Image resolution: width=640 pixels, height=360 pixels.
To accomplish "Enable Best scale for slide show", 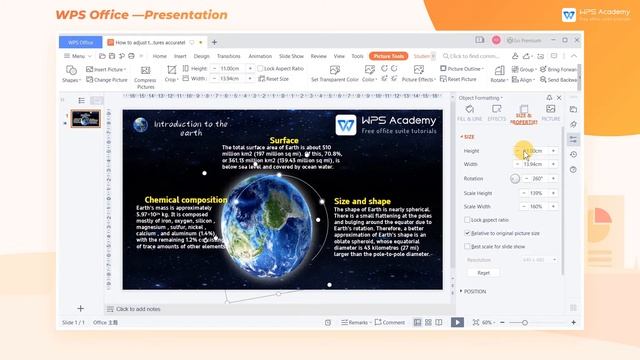I will (467, 247).
